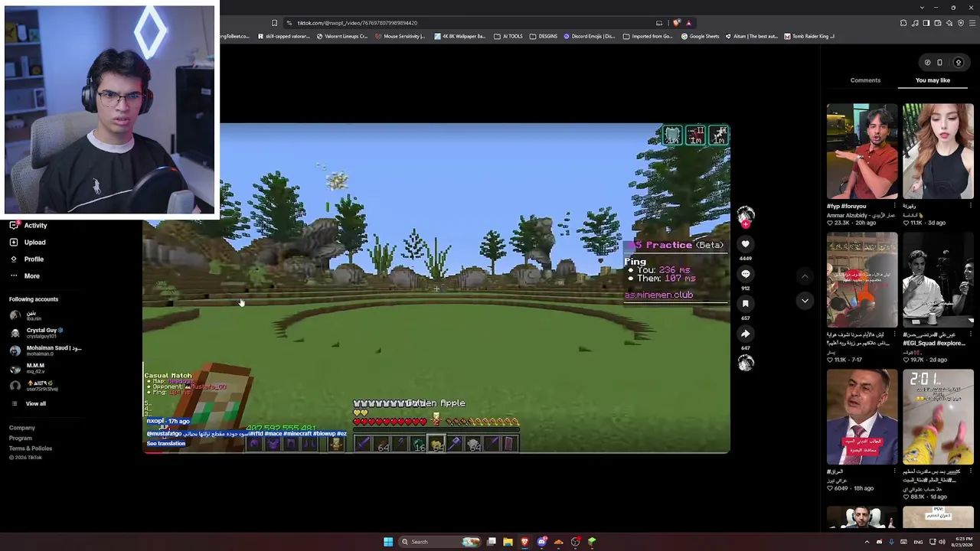Open the ENG language switcher
The image size is (980, 551).
[918, 542]
